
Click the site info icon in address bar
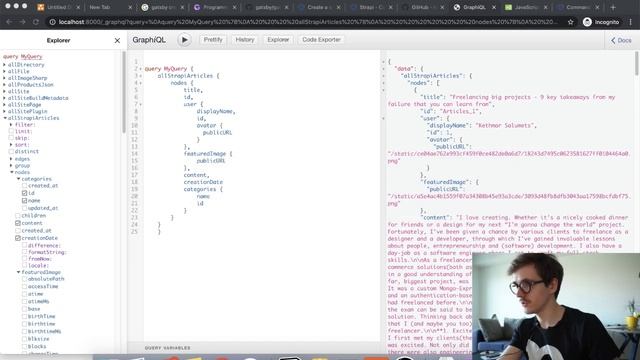[53, 22]
